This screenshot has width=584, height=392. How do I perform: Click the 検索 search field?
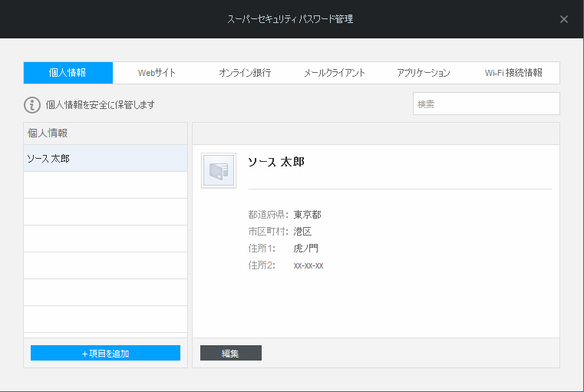pos(486,104)
